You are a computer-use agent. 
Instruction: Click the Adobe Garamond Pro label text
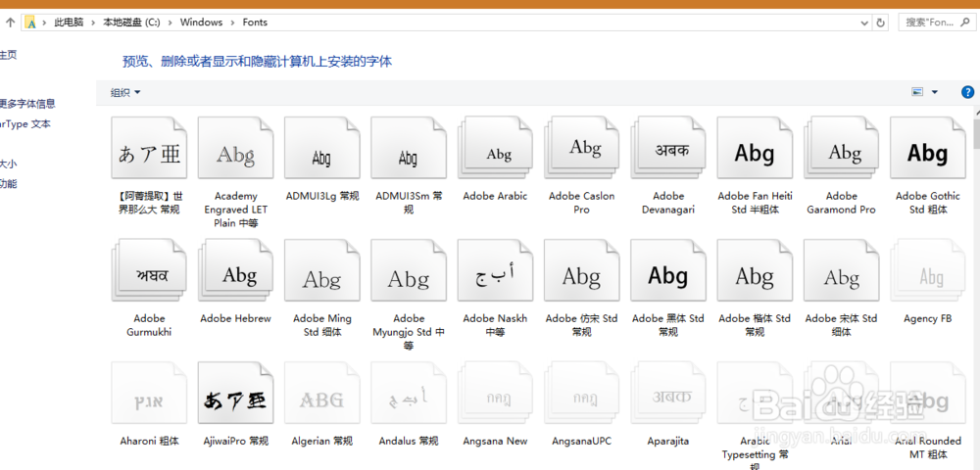(x=841, y=203)
